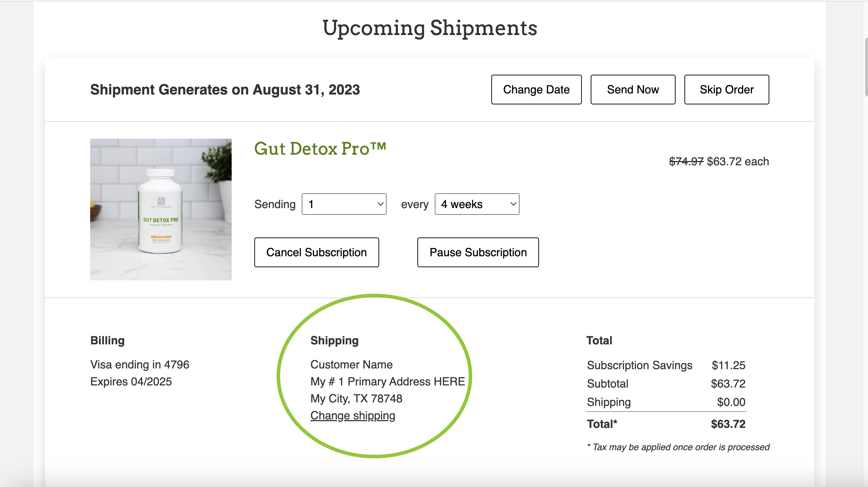The width and height of the screenshot is (868, 487).
Task: Click the Expires 04/2025 card text
Action: (x=131, y=382)
